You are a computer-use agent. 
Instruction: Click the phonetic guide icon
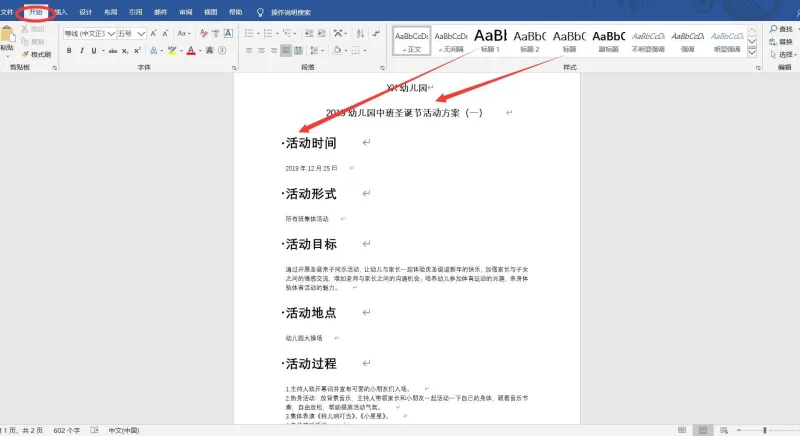point(216,33)
